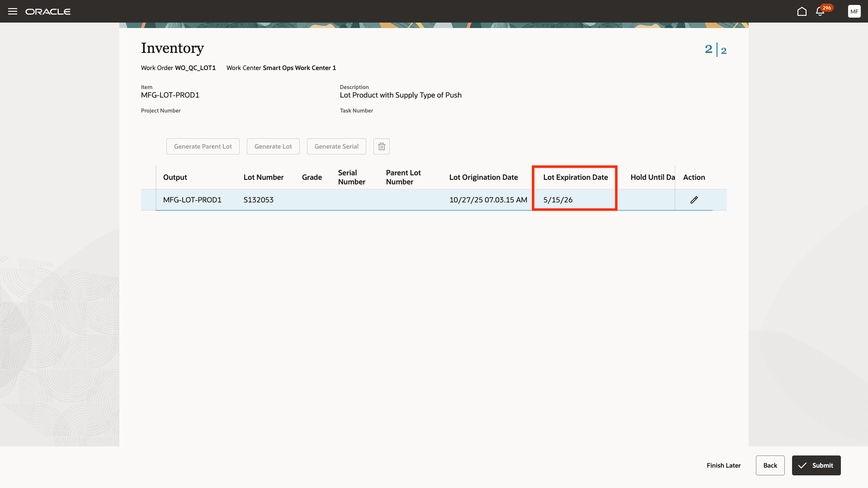Image resolution: width=868 pixels, height=488 pixels.
Task: Go to the home page icon
Action: [x=802, y=11]
